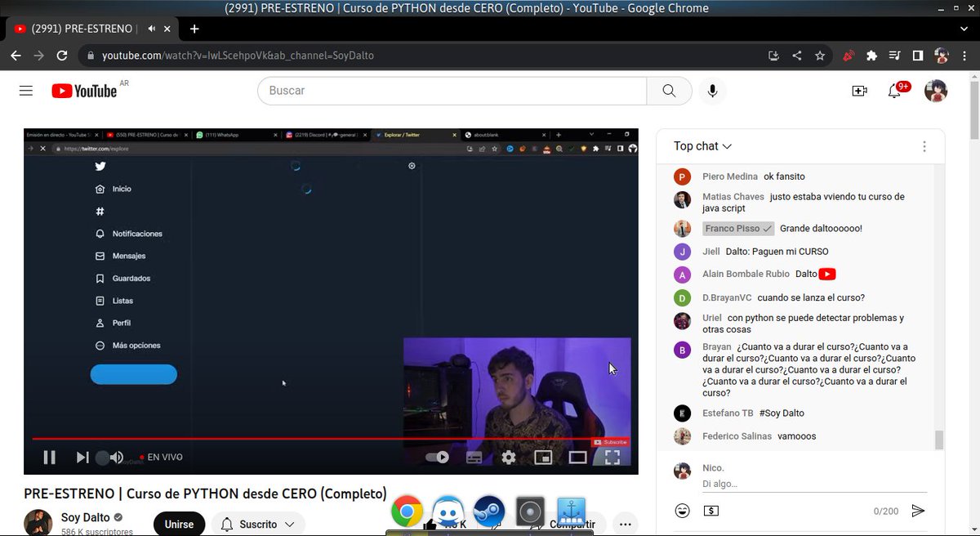Click the magnifier search button
Image resolution: width=980 pixels, height=536 pixels.
pyautogui.click(x=669, y=91)
